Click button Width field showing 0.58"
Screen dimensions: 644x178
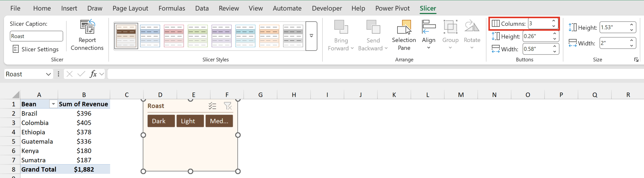(x=537, y=49)
